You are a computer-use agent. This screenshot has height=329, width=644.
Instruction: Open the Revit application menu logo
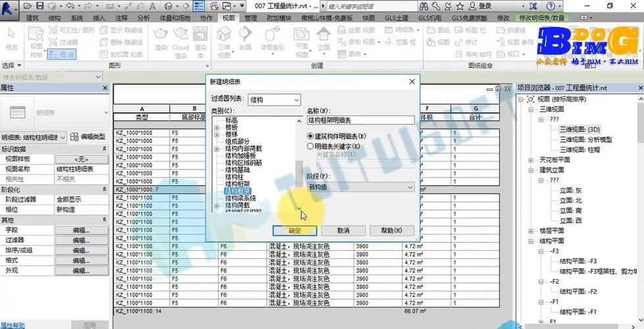9,9
